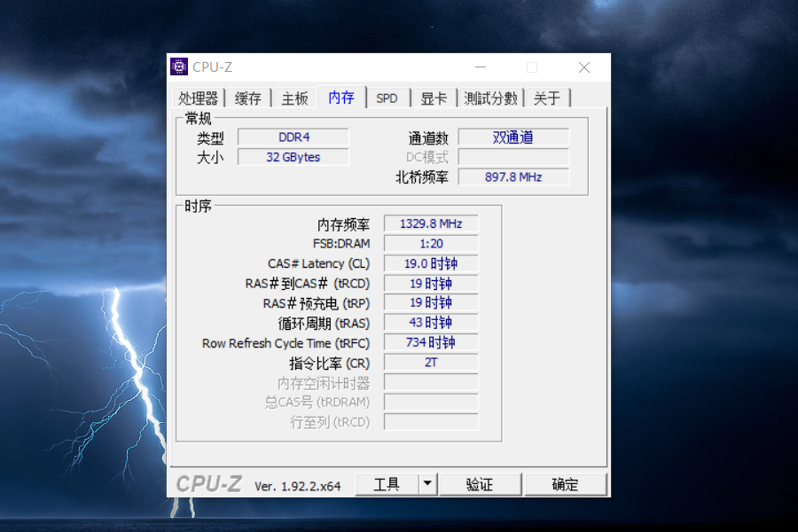Click the empty 行至列 (tRCD) field
The width and height of the screenshot is (798, 532).
pos(431,421)
